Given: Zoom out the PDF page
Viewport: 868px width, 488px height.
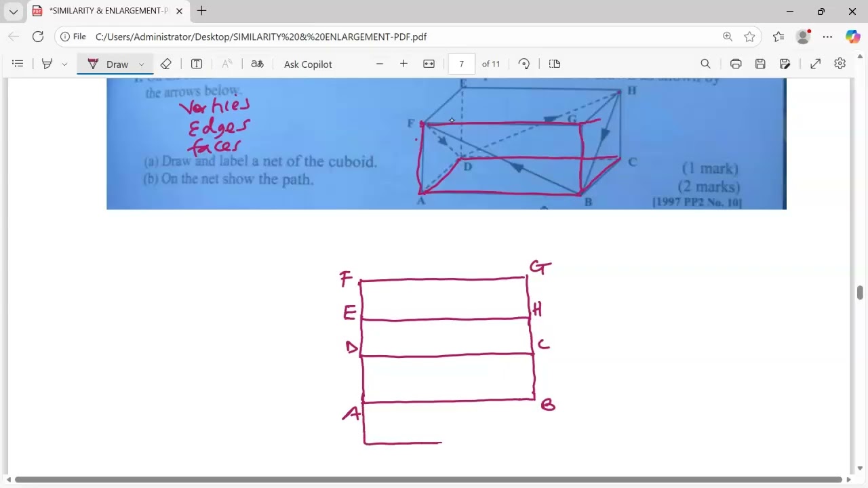Looking at the screenshot, I should 380,64.
